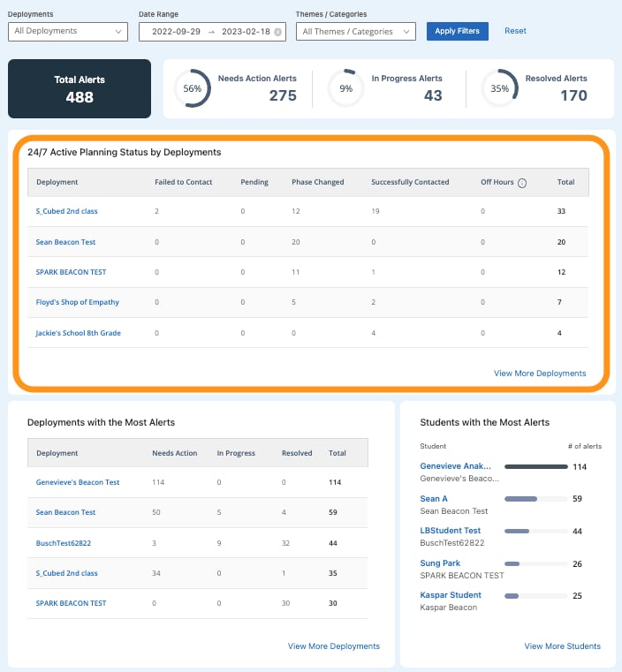Click View More Deployments under Most Alerts
The width and height of the screenshot is (622, 672).
(x=333, y=646)
